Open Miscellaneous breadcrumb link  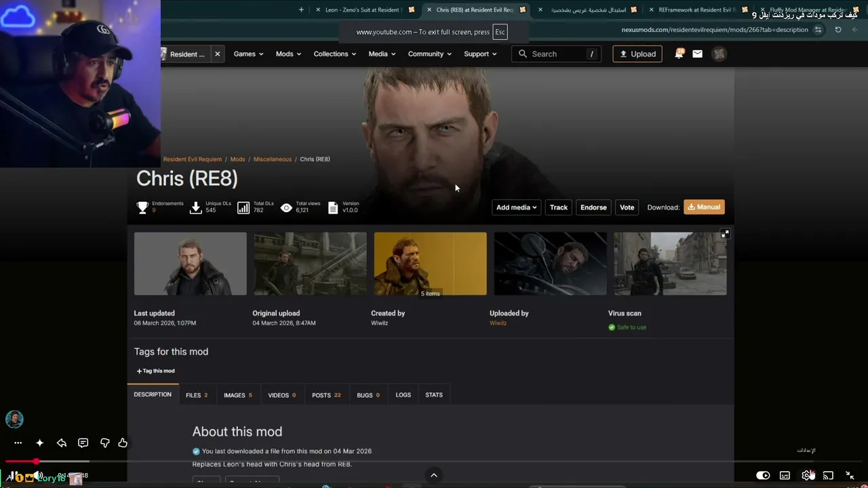(273, 159)
